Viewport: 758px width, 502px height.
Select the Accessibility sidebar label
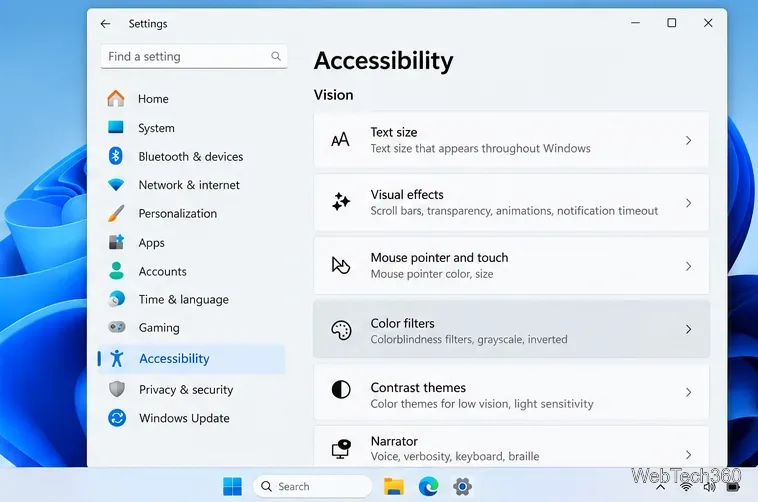[x=174, y=358]
